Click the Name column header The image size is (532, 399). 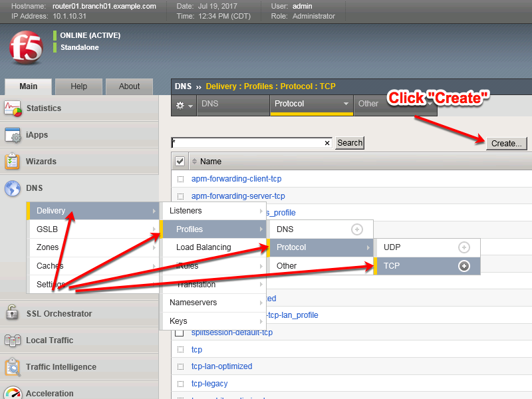[210, 162]
